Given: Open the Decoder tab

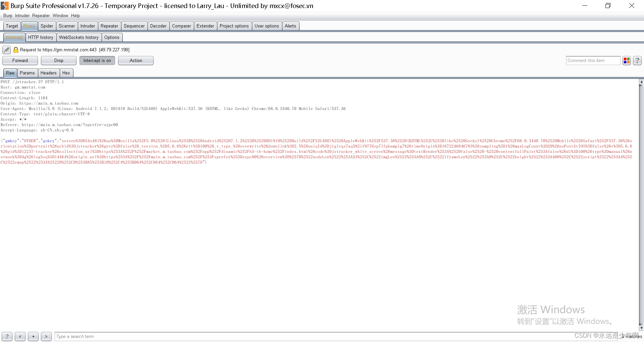Looking at the screenshot, I should 158,26.
